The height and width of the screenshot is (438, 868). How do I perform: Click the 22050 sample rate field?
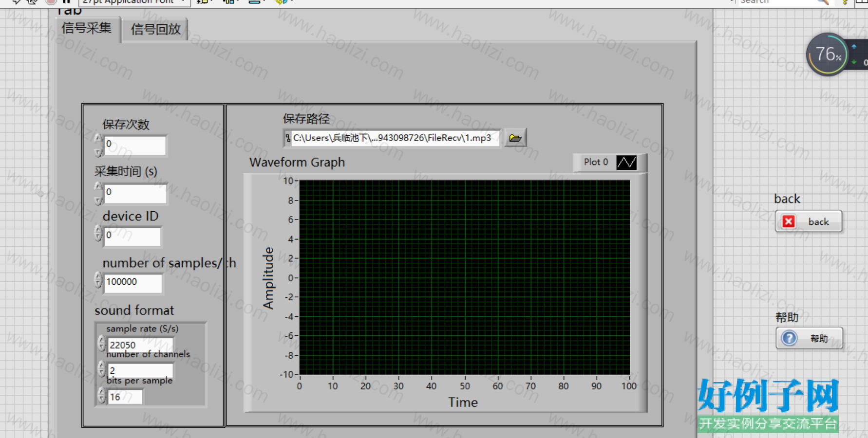(140, 345)
